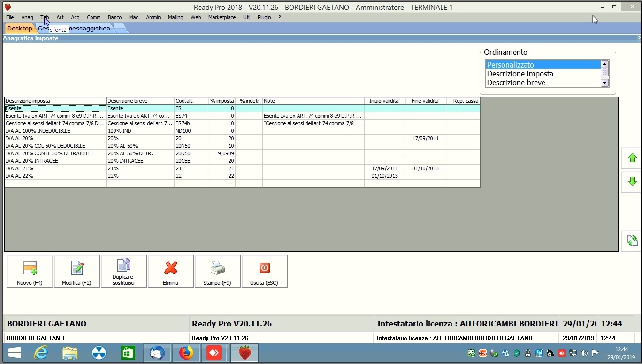Image resolution: width=642 pixels, height=364 pixels.
Task: Click the 'ND100' code cell
Action: click(191, 131)
